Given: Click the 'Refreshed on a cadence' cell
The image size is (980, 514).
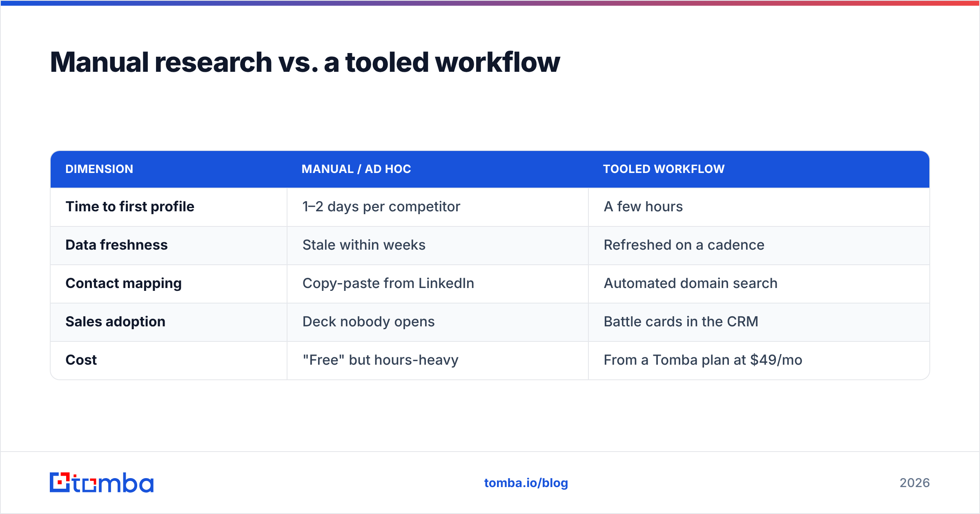Looking at the screenshot, I should [x=759, y=245].
